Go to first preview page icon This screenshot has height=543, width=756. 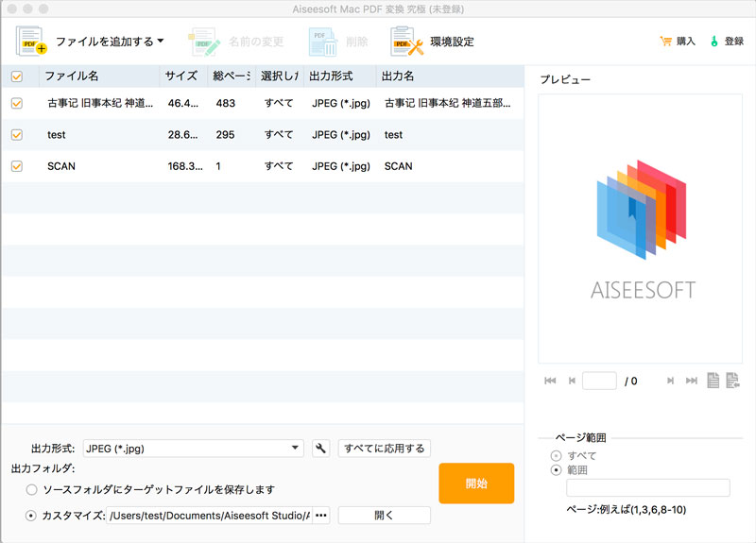click(550, 381)
